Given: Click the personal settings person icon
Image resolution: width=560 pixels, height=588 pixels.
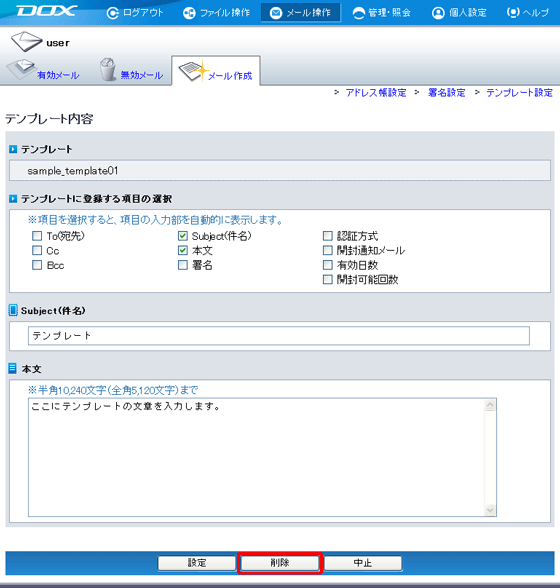Looking at the screenshot, I should [438, 13].
